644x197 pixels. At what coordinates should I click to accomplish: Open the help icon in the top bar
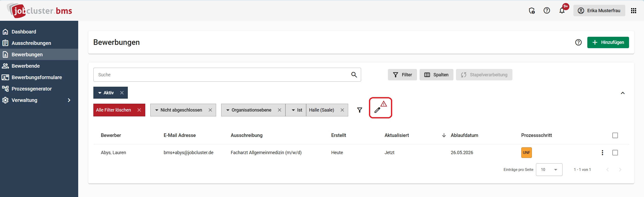tap(547, 11)
